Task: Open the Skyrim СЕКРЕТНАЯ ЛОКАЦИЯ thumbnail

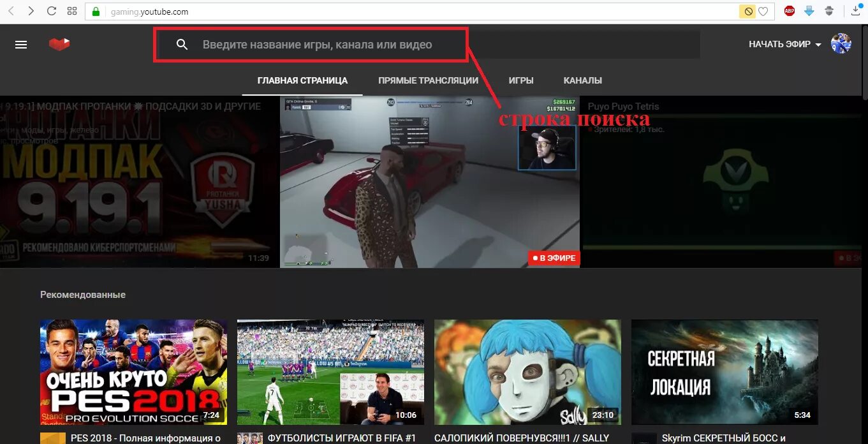Action: (725, 373)
